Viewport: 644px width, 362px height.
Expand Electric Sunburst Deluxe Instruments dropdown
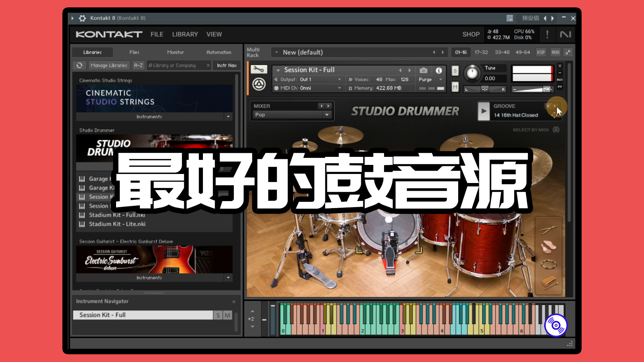228,278
